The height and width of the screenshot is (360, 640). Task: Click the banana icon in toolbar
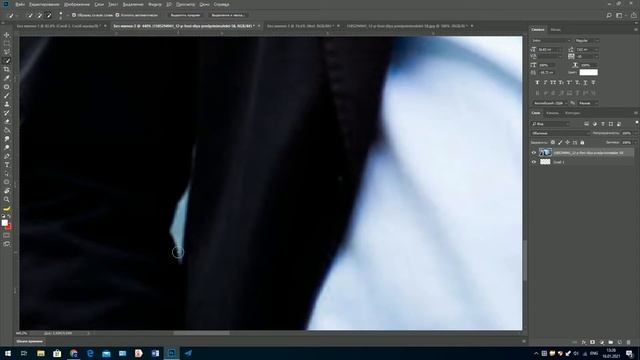(7, 209)
